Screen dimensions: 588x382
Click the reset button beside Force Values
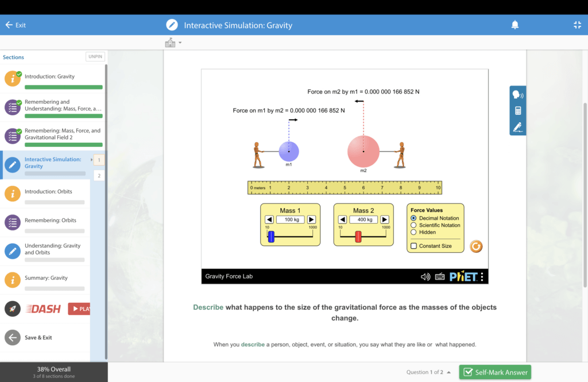point(476,247)
